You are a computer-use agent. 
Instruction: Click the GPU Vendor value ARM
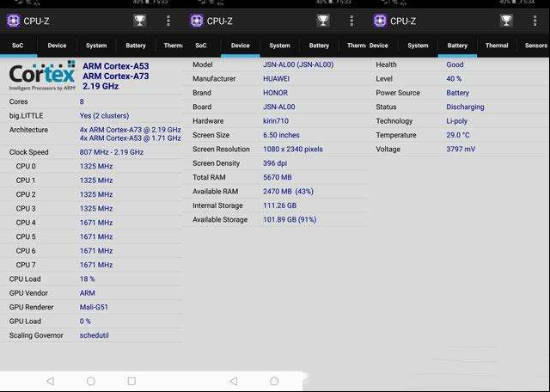(88, 293)
